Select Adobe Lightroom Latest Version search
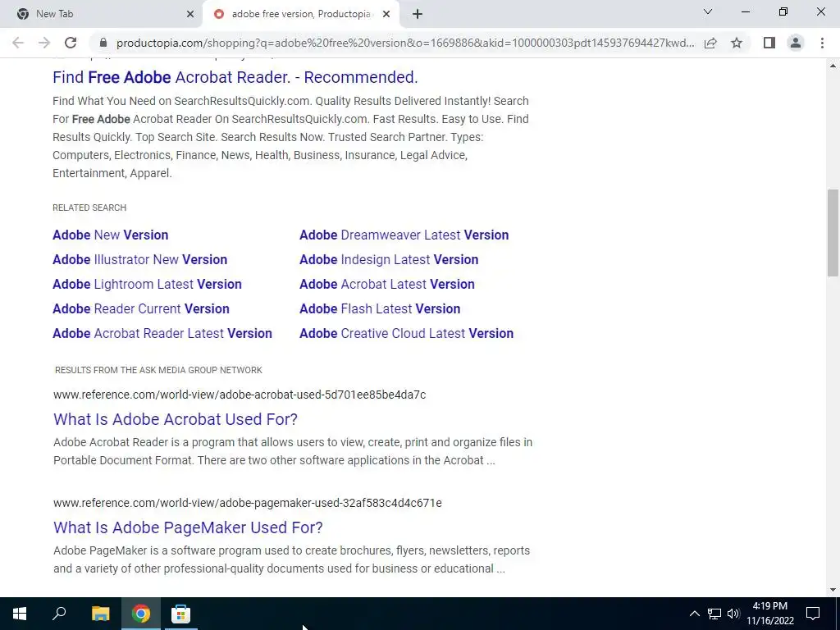 [x=147, y=284]
